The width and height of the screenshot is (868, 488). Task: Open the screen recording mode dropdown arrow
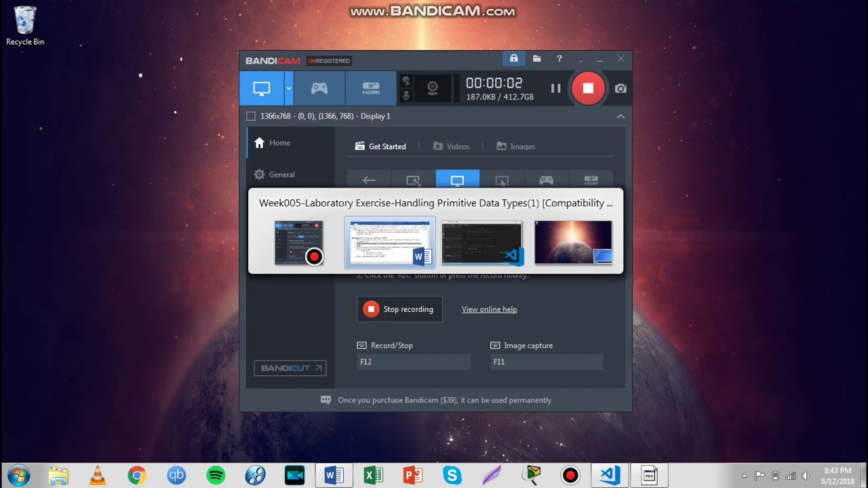289,88
